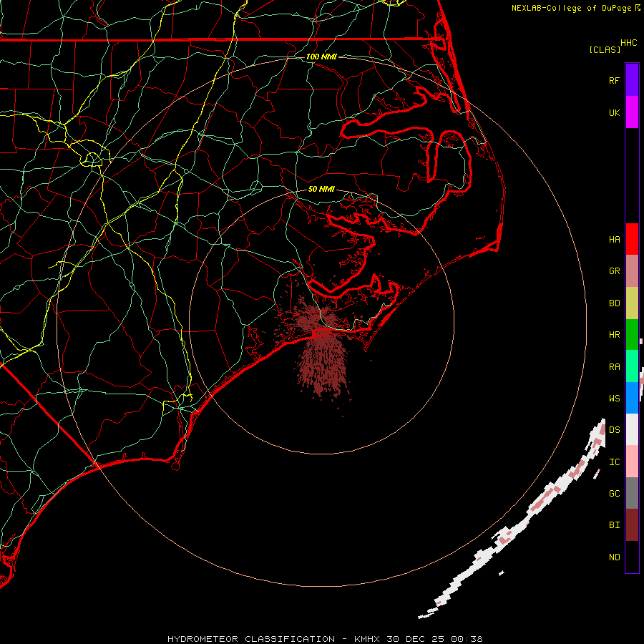Click the HA legend label

(x=614, y=239)
